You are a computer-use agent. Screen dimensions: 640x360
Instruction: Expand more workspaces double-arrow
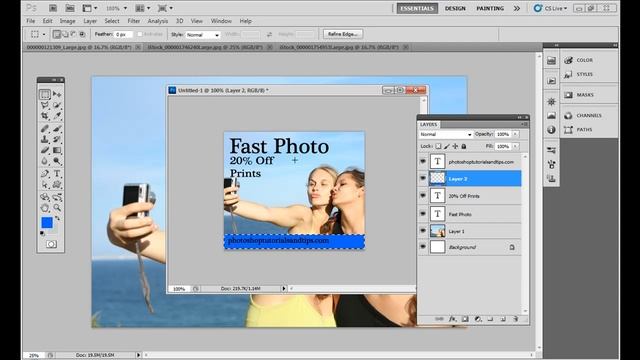coord(517,8)
